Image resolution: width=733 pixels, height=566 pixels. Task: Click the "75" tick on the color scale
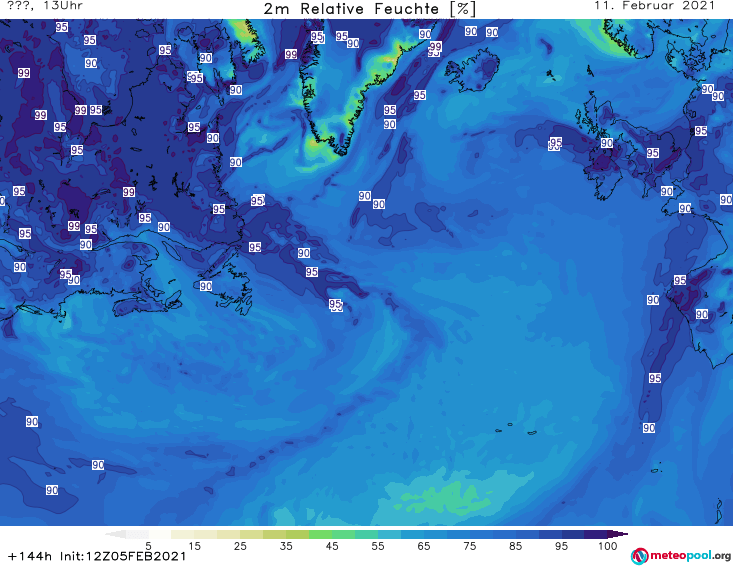(469, 546)
